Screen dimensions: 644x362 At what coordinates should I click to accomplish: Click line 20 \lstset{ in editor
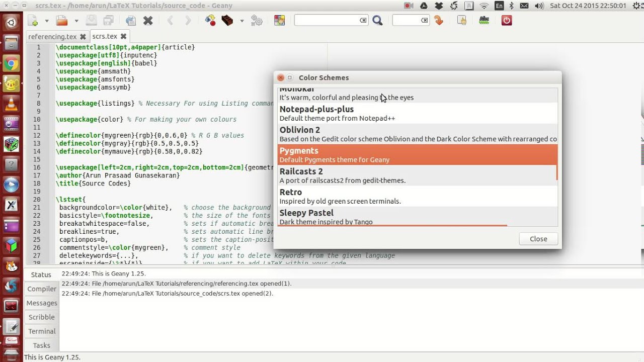71,200
